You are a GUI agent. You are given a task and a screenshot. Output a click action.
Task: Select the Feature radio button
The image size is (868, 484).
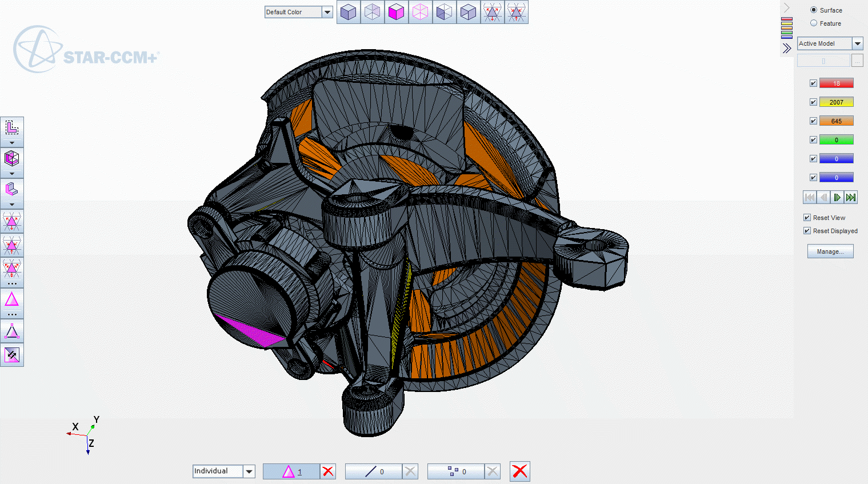(x=814, y=23)
